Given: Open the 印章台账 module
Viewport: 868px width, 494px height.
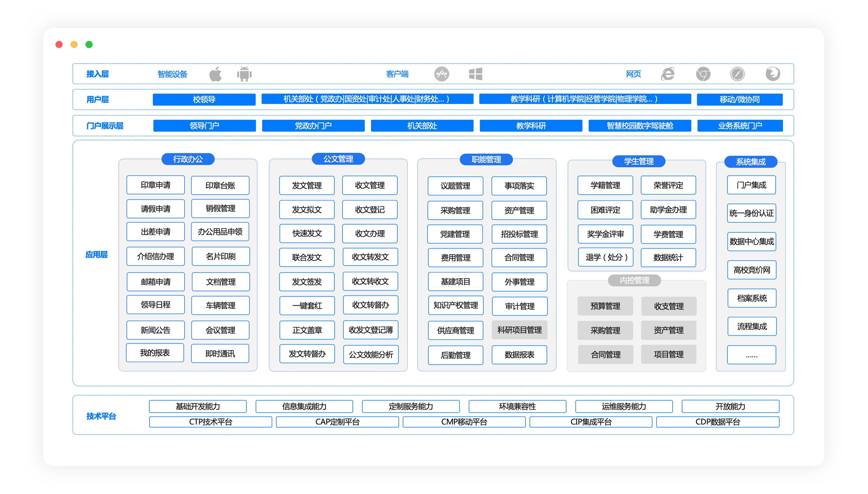Looking at the screenshot, I should point(220,185).
